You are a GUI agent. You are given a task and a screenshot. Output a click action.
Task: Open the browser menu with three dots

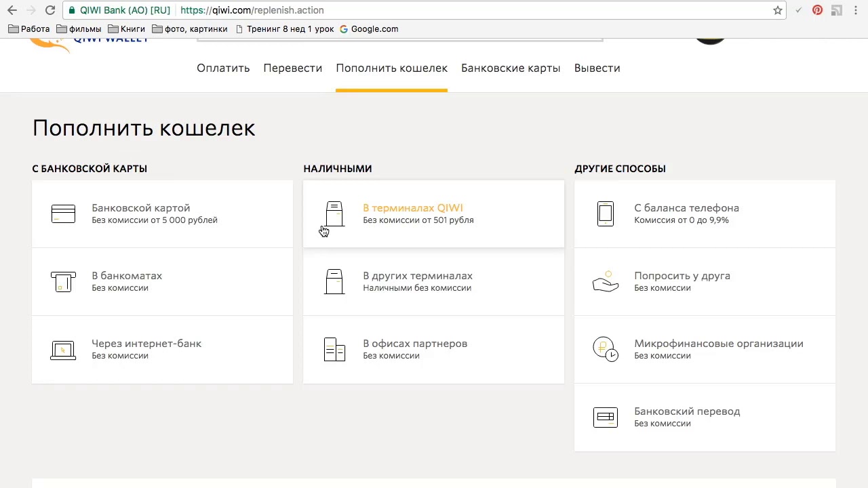click(856, 10)
